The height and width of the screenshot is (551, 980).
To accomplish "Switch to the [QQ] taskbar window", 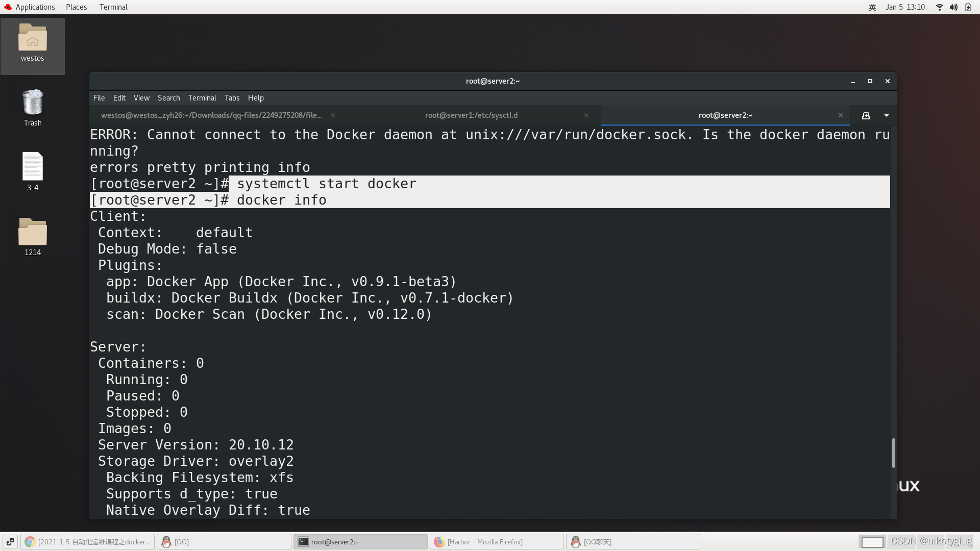I will [x=224, y=542].
